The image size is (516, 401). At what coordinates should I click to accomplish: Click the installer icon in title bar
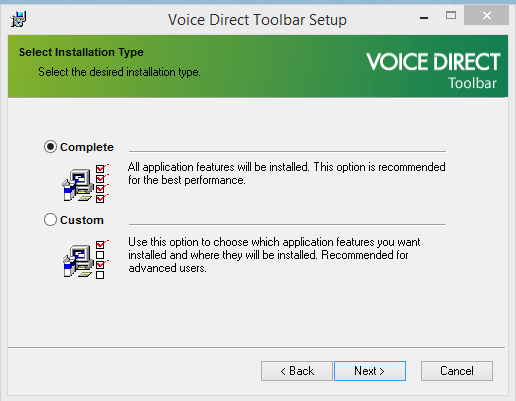coord(18,19)
